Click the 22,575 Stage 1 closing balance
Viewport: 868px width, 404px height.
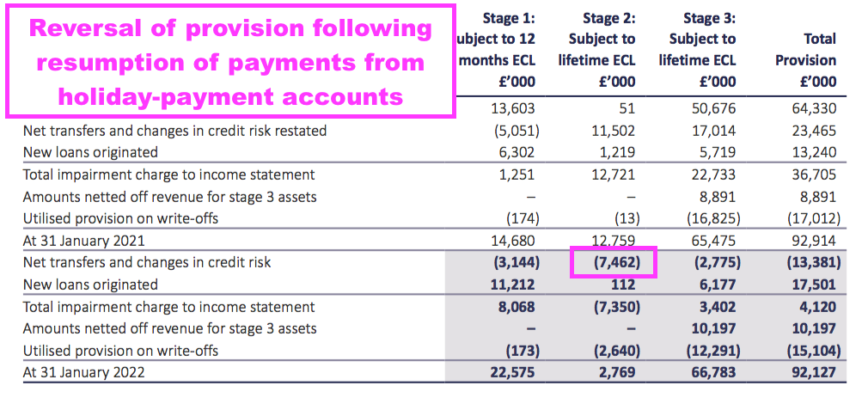tap(512, 372)
